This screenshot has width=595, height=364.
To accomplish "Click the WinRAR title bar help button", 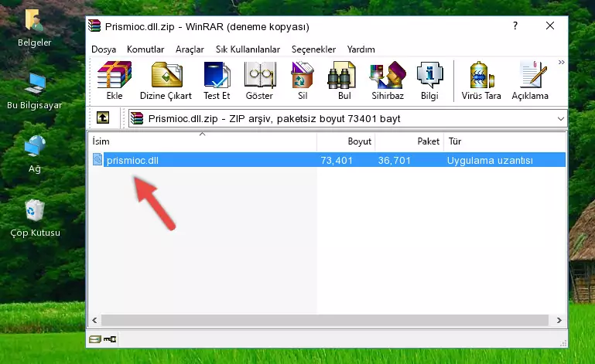I will click(515, 26).
